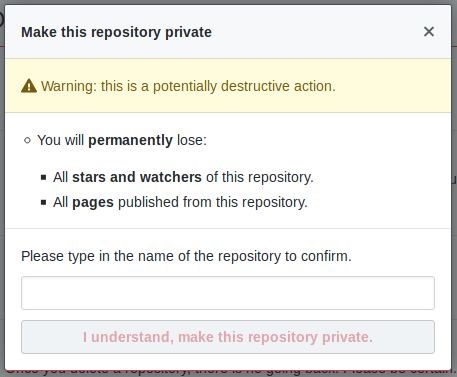This screenshot has height=377, width=457.
Task: Click I understand, make this repository private
Action: [x=228, y=337]
